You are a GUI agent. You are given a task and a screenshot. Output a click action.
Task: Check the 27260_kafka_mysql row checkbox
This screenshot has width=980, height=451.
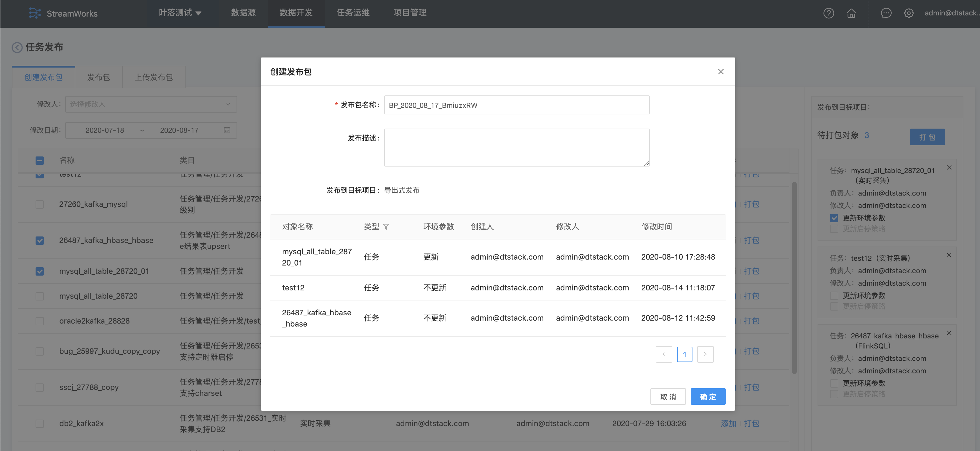pyautogui.click(x=39, y=204)
